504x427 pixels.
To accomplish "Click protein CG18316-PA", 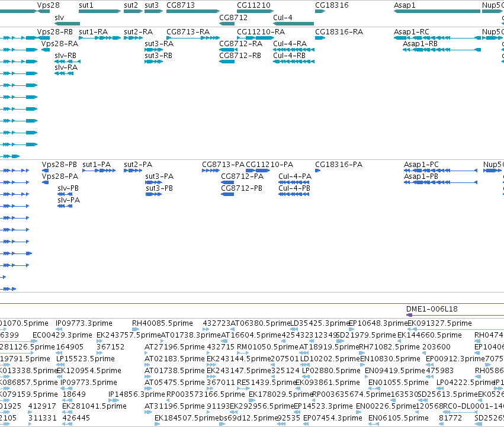I will point(339,165).
